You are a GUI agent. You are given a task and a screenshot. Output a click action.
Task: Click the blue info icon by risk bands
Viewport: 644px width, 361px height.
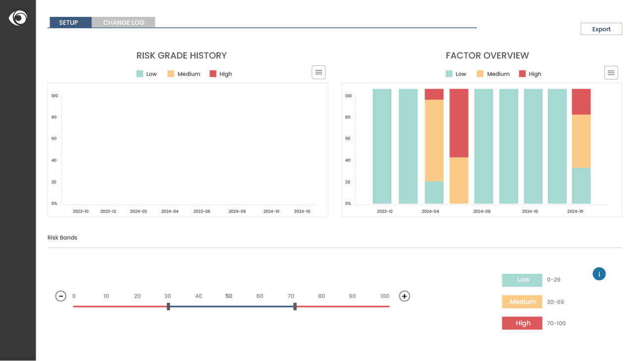point(599,274)
